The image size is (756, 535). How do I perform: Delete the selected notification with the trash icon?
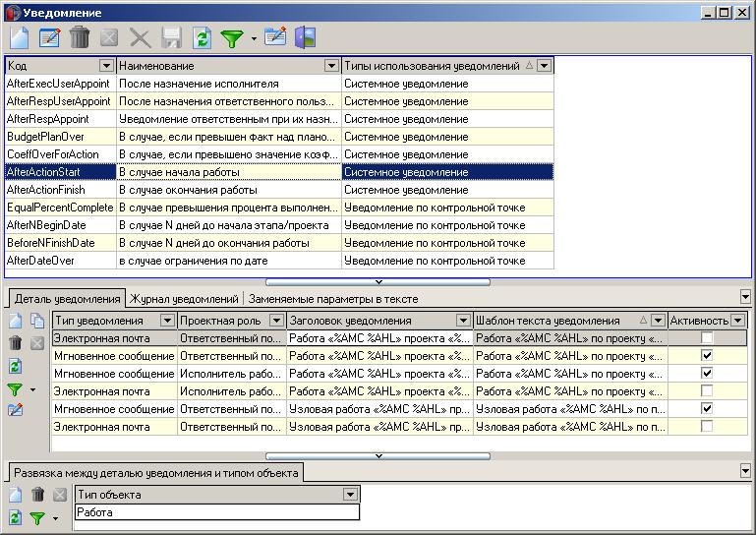tap(80, 37)
